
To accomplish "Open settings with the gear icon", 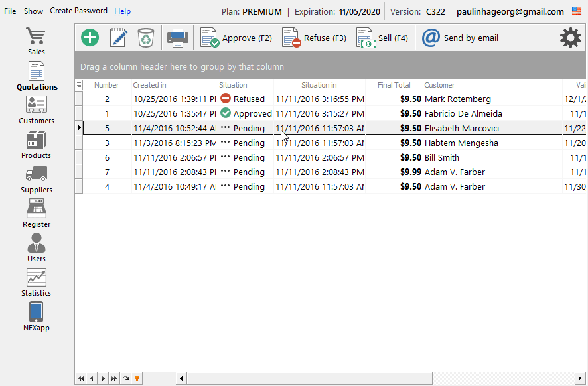I will pos(570,38).
